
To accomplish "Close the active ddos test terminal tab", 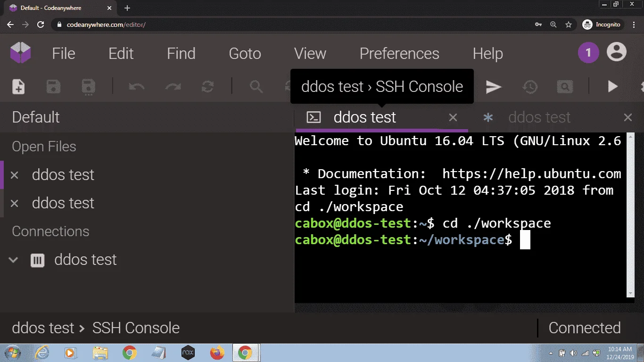I will 453,117.
